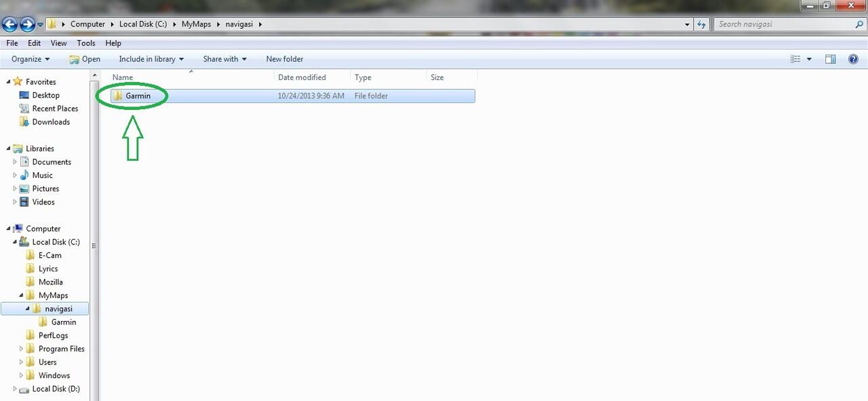Open the File menu
The image size is (868, 401).
(x=12, y=43)
